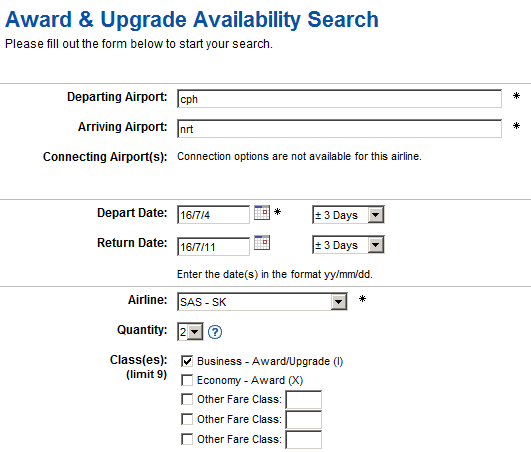Uncheck Business - Award/Upgrade (I) checkbox
Image resolution: width=531 pixels, height=452 pixels.
[187, 361]
